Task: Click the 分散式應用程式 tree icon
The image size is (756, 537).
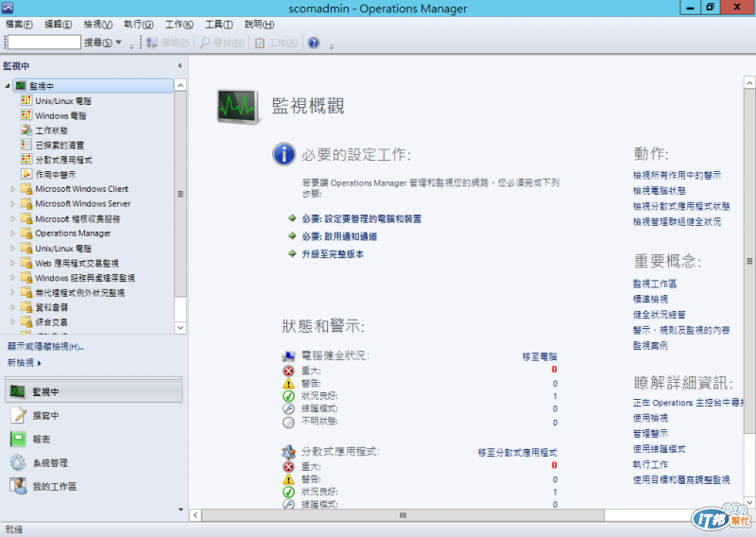Action: (26, 159)
